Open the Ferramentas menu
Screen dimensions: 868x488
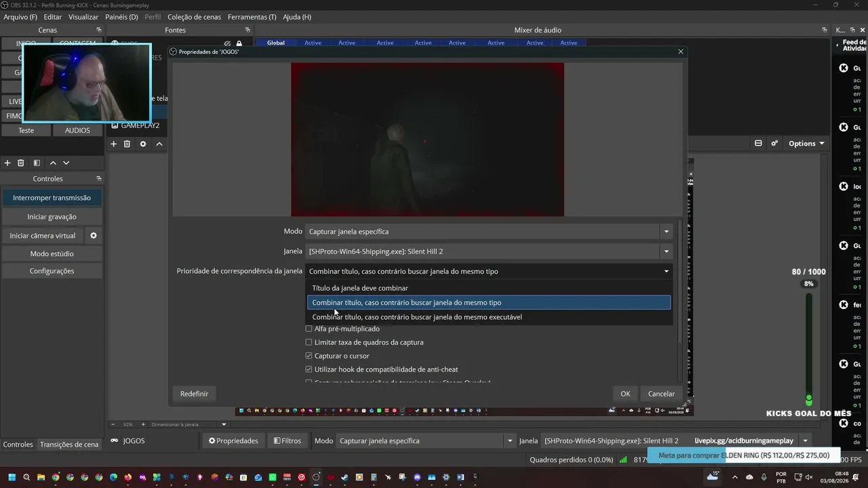(252, 17)
